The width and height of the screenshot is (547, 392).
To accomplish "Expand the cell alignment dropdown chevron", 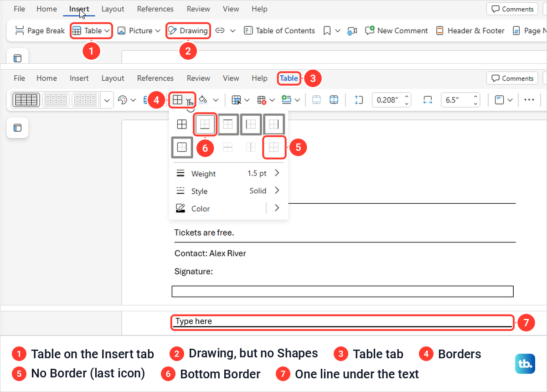I will click(510, 100).
